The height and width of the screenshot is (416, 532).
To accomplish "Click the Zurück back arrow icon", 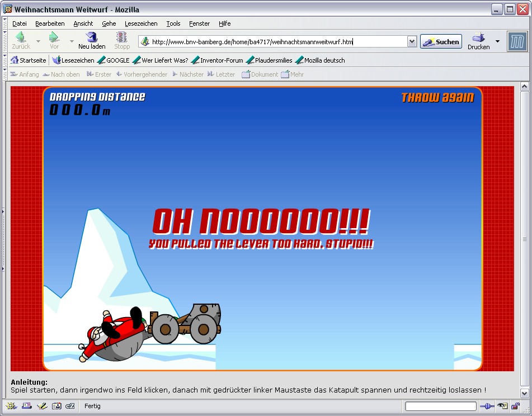I will click(x=21, y=37).
